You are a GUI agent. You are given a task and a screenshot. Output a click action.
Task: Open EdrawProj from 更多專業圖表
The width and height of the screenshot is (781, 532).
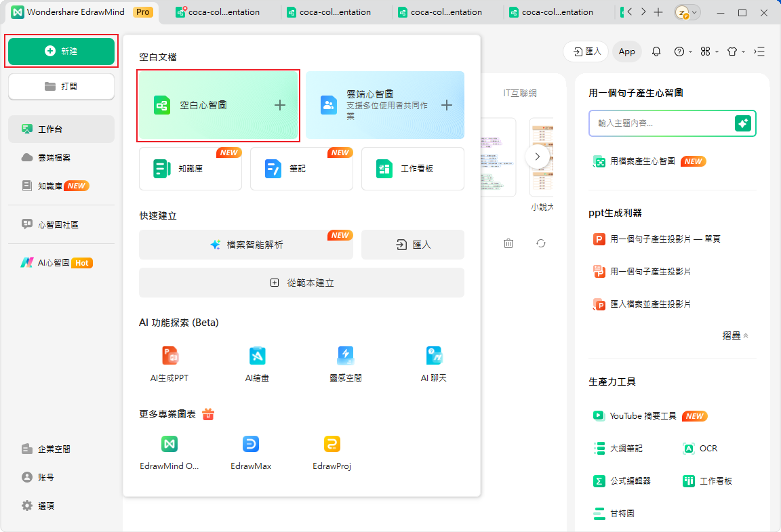click(332, 451)
